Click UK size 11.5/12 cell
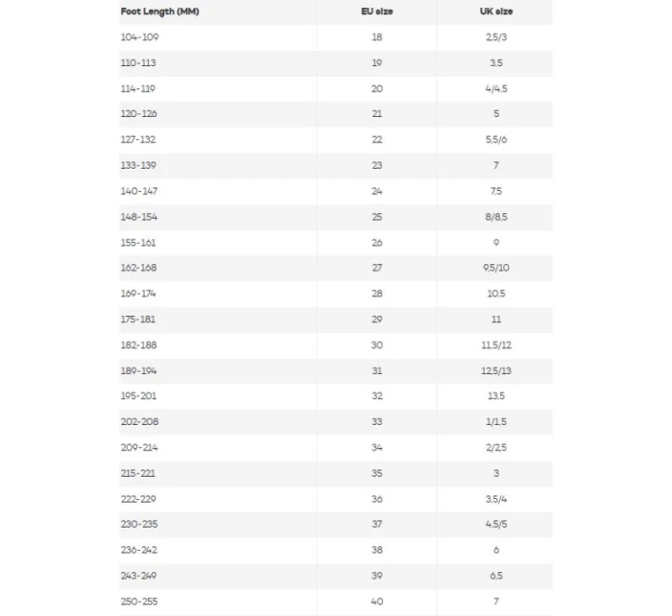 coord(496,344)
